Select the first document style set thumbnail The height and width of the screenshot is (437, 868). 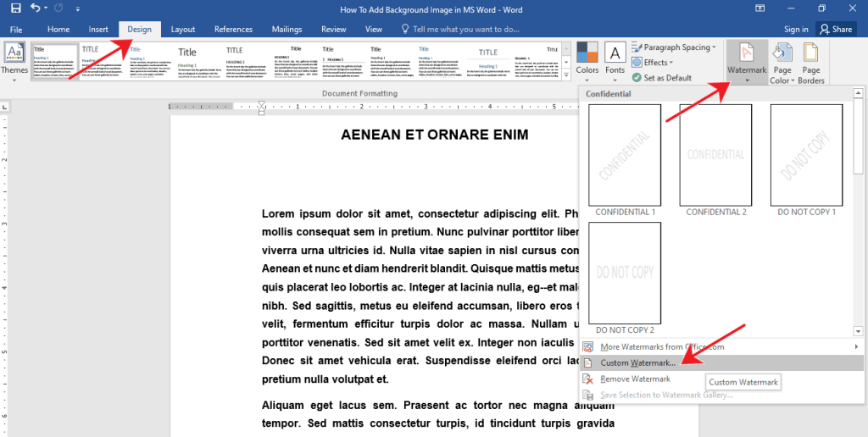55,62
